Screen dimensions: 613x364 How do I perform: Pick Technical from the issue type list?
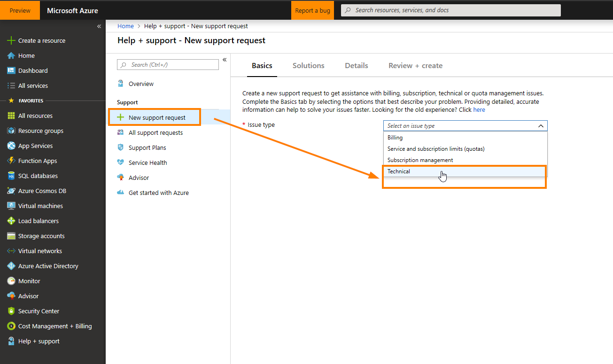(x=466, y=171)
